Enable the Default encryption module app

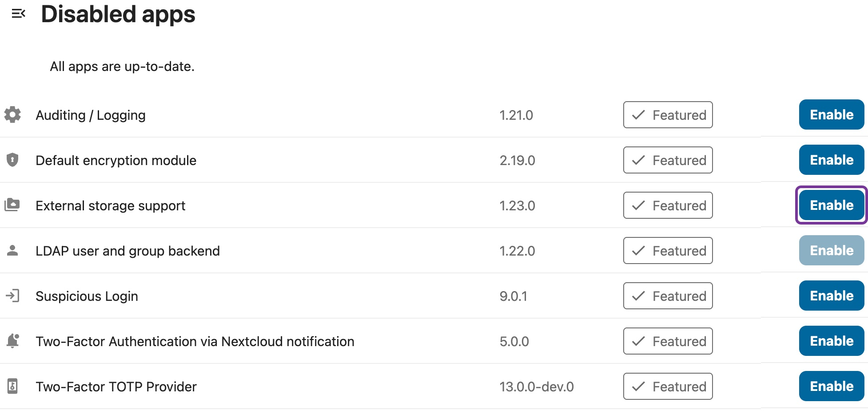831,160
